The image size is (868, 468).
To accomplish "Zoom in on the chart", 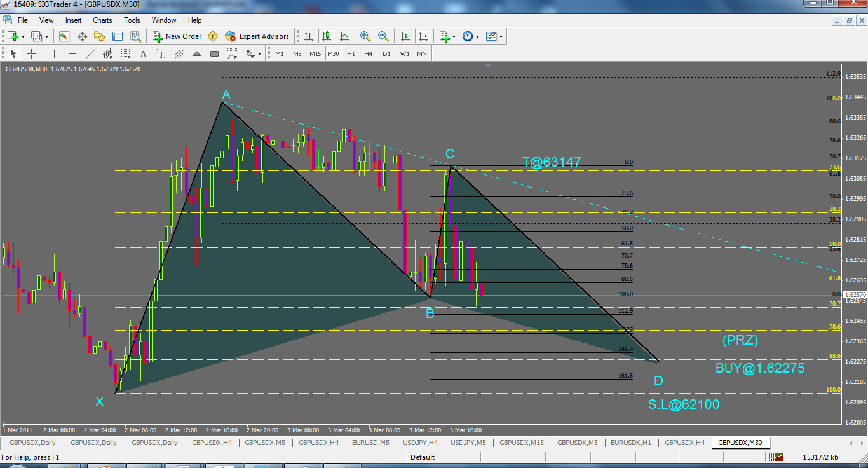I will 365,36.
